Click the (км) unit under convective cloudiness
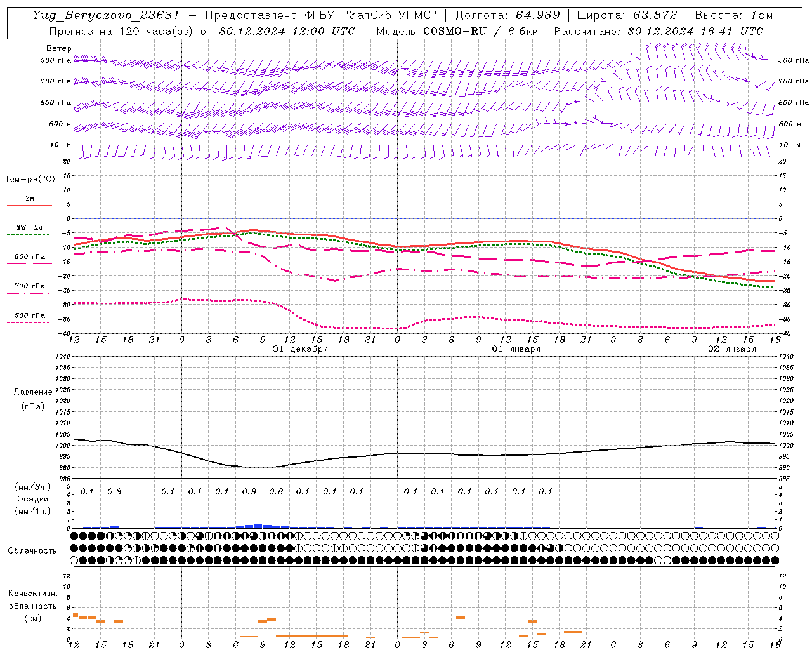Screen dimensions: 812x650 (32, 618)
